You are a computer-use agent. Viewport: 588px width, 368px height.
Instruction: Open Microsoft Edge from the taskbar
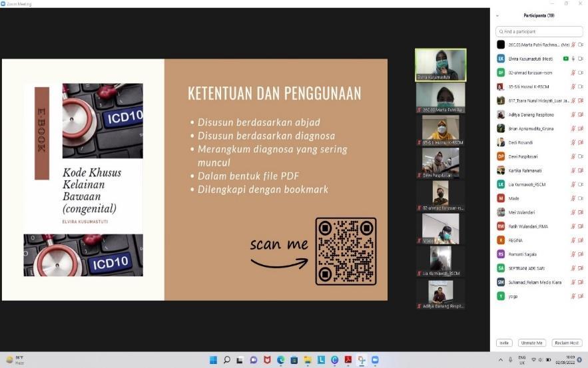point(280,360)
